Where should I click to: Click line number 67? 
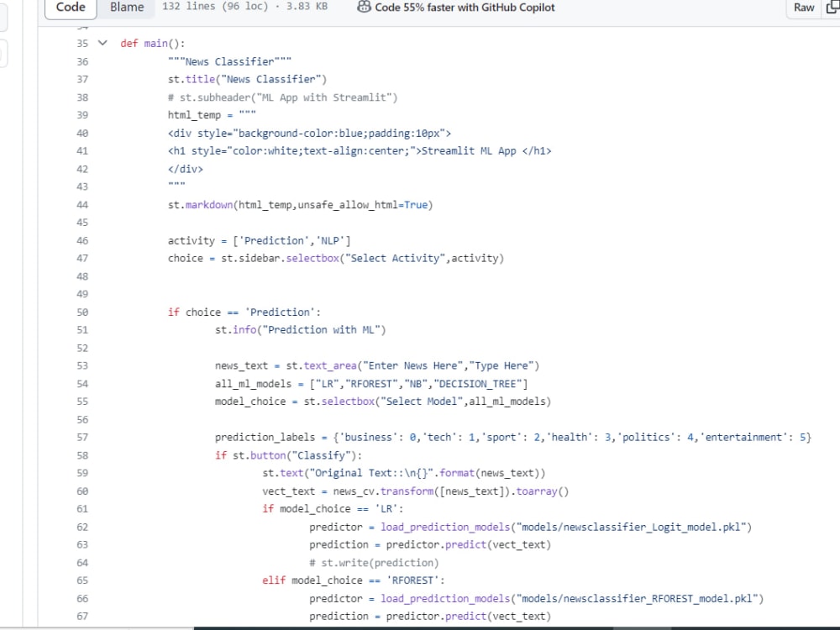(x=82, y=616)
